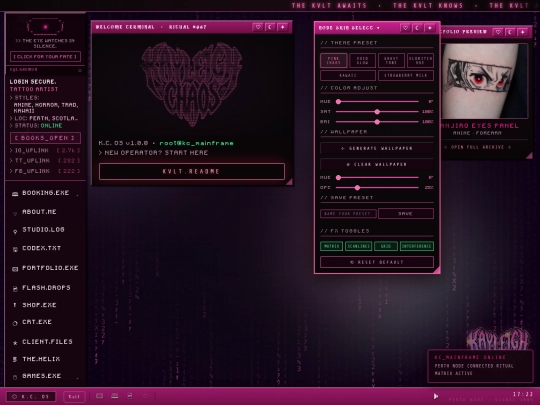The image size is (540, 405).
Task: Open Full Archive link in Folio Preview
Action: click(477, 147)
